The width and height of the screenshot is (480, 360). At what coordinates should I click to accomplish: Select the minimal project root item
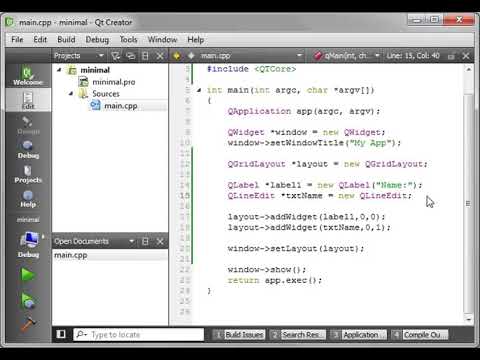95,70
